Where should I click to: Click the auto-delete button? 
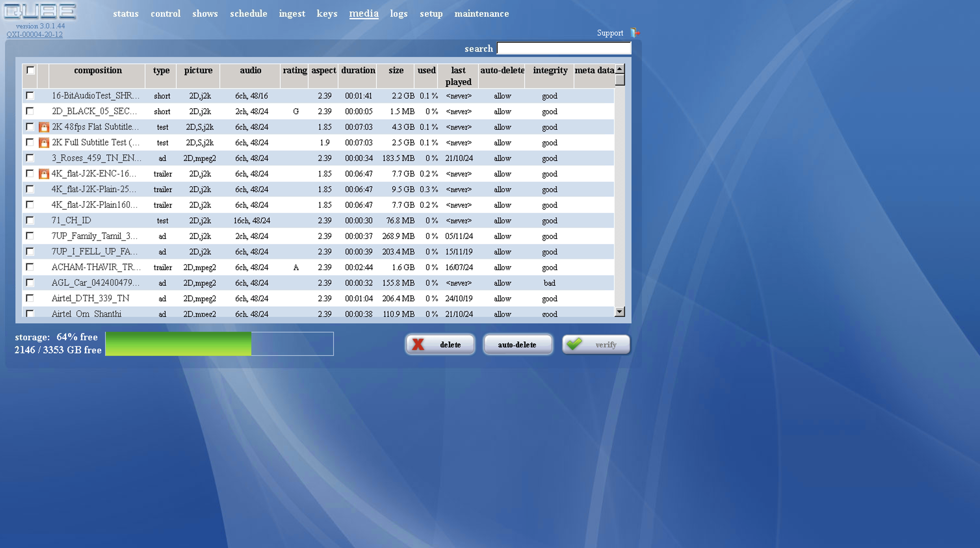[x=518, y=345]
